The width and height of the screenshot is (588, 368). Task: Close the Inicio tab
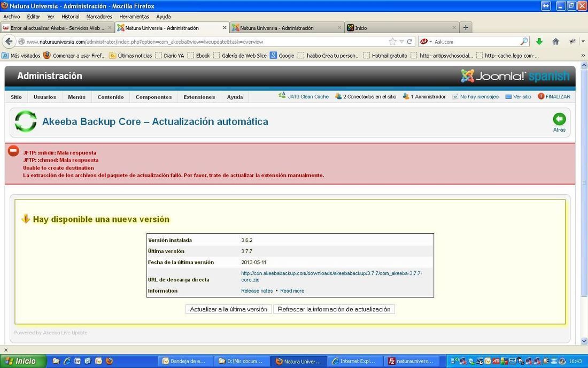point(454,28)
